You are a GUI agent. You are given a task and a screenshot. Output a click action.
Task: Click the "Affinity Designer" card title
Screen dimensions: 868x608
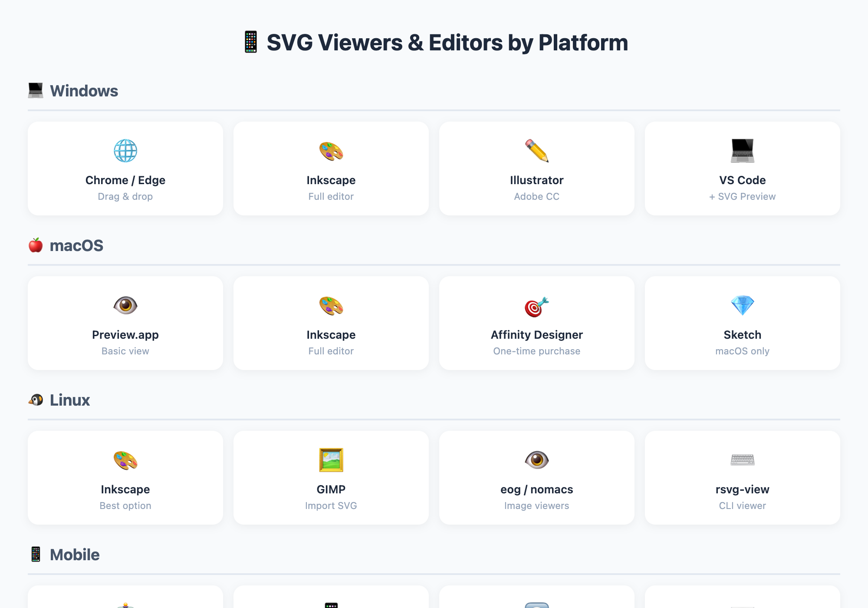[x=537, y=335]
